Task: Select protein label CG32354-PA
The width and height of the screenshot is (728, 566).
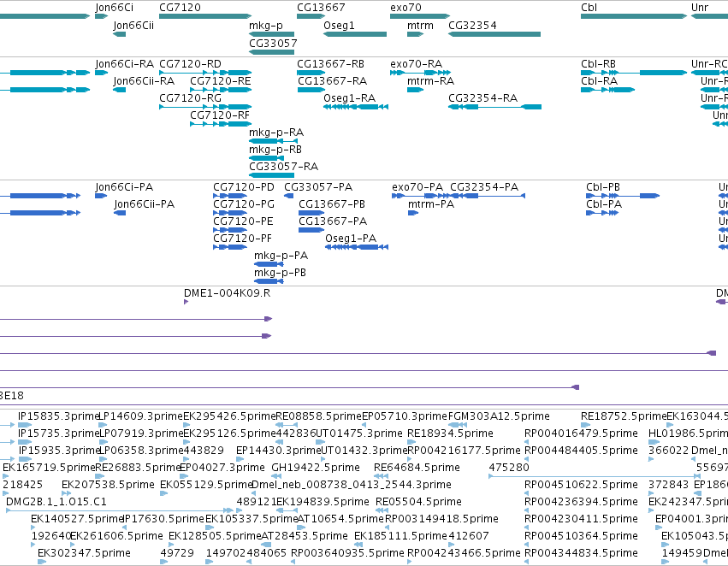Action: pos(484,187)
